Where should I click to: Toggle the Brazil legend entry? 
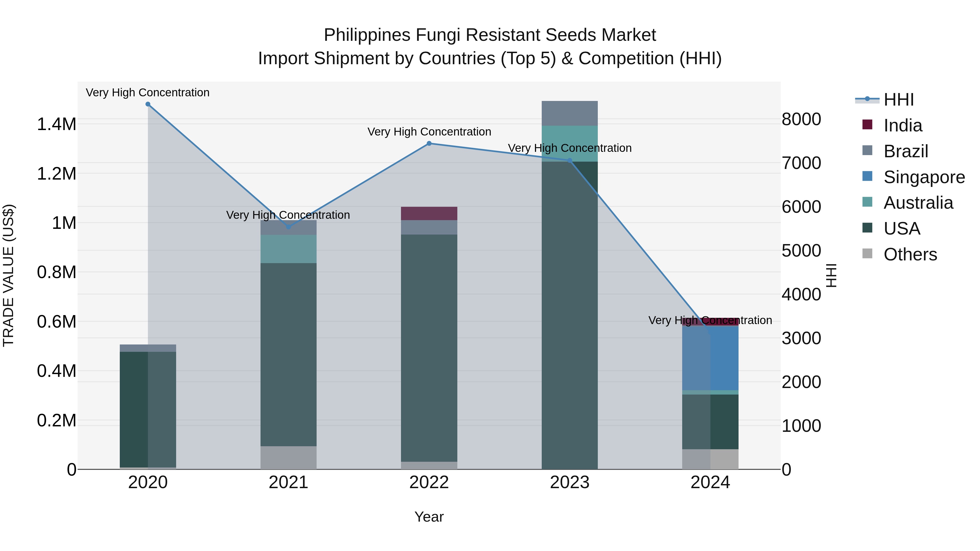tap(895, 151)
